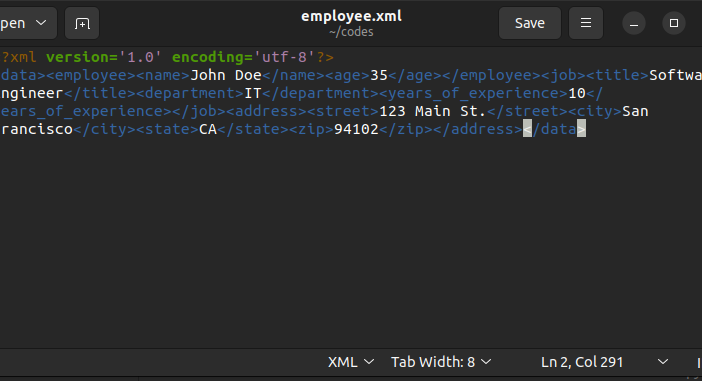Open the Tab Width: 8 dropdown

441,362
